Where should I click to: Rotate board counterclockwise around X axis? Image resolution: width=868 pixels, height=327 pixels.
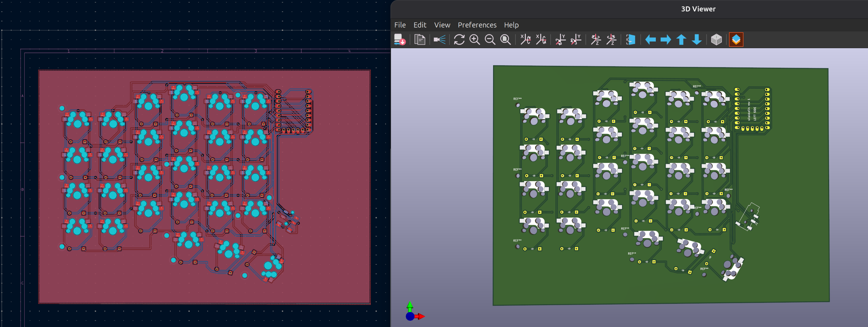click(541, 40)
